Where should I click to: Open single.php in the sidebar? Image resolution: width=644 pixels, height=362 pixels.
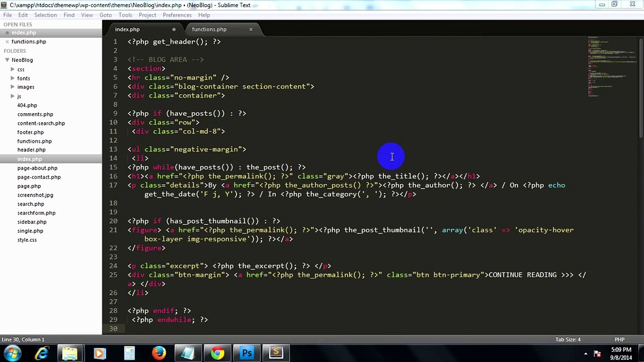point(30,231)
